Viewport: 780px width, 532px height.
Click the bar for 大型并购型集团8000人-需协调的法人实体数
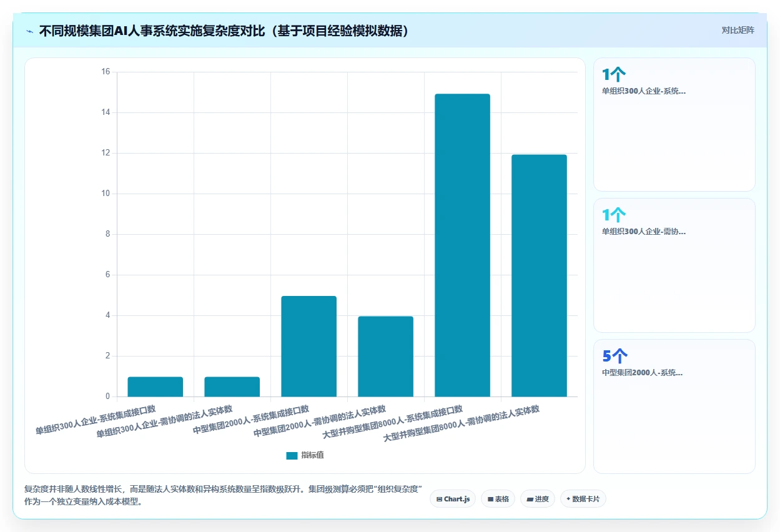[539, 275]
